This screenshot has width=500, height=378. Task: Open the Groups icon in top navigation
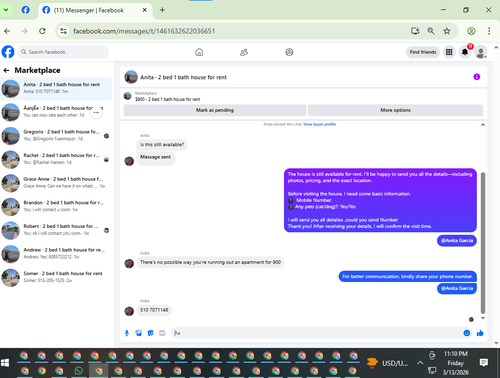pyautogui.click(x=289, y=52)
